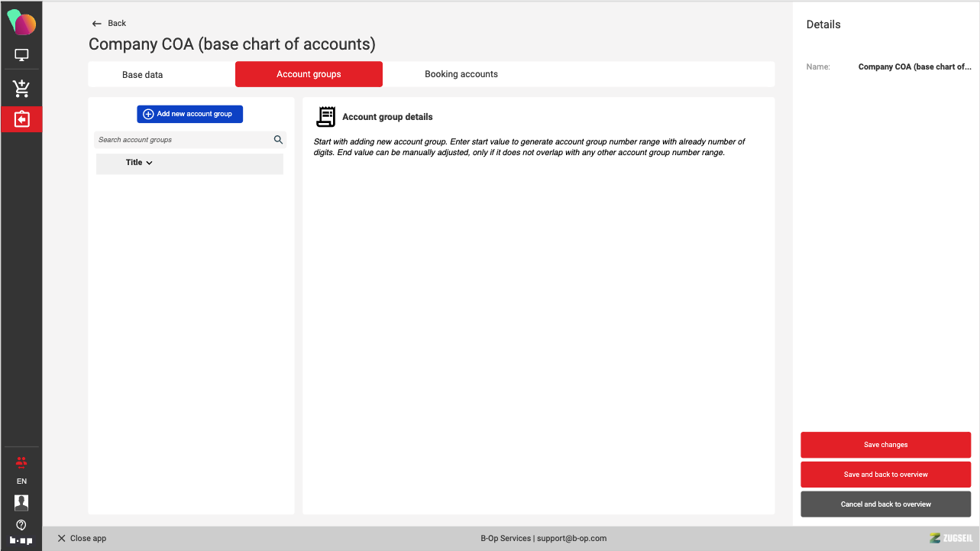980x551 pixels.
Task: Focus the Search account groups field
Action: (x=183, y=140)
